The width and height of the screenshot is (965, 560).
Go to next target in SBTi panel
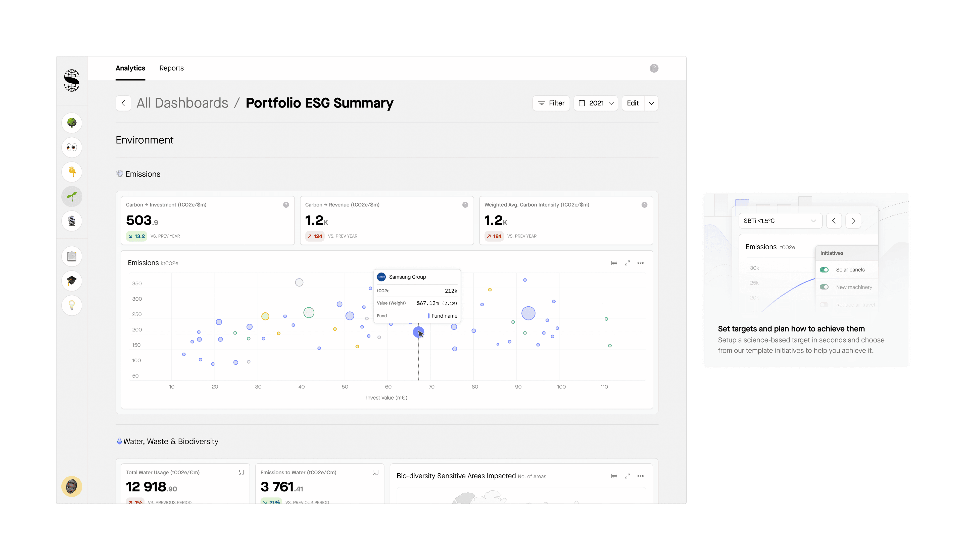(853, 221)
